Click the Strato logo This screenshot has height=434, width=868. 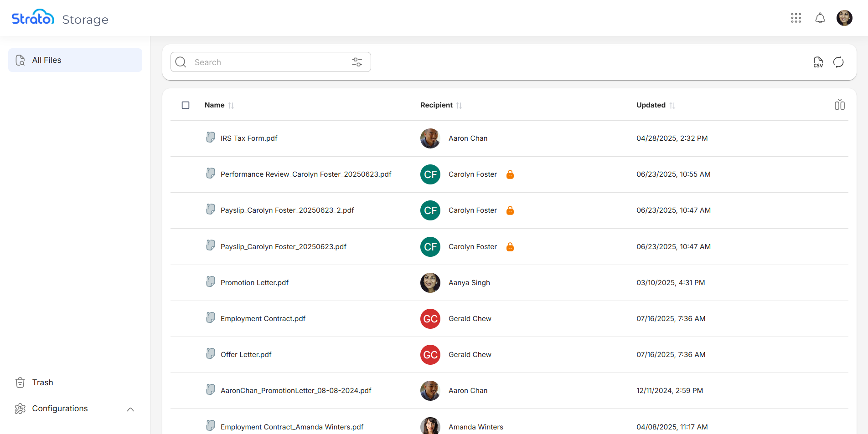coord(33,17)
